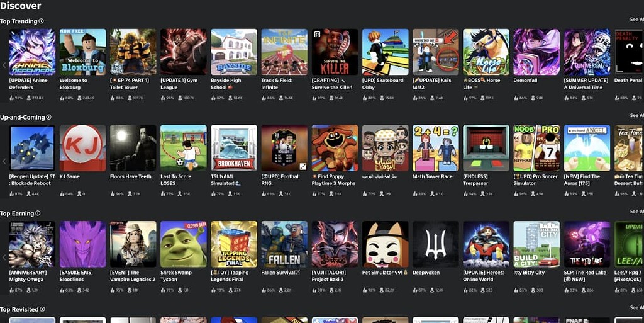Expand Top Trending with See All
Viewport: 644px width, 323px height.
[636, 20]
